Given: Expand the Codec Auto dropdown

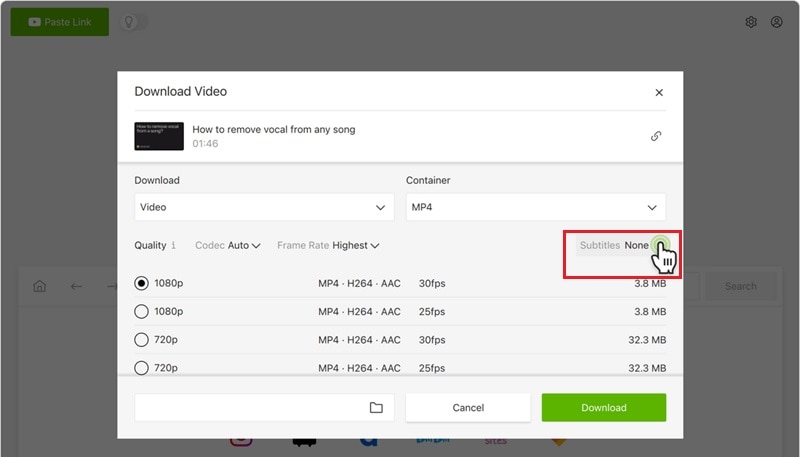Looking at the screenshot, I should point(228,245).
